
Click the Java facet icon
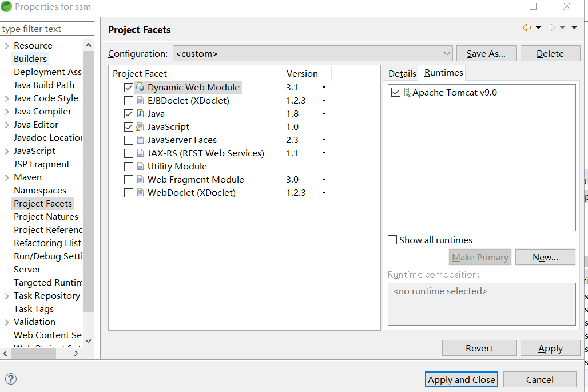pos(140,114)
